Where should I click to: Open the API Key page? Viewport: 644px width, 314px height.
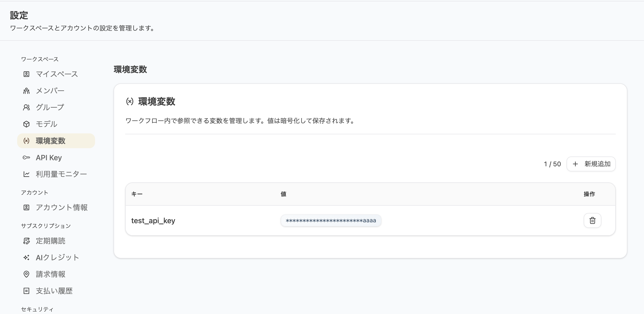(x=56, y=158)
